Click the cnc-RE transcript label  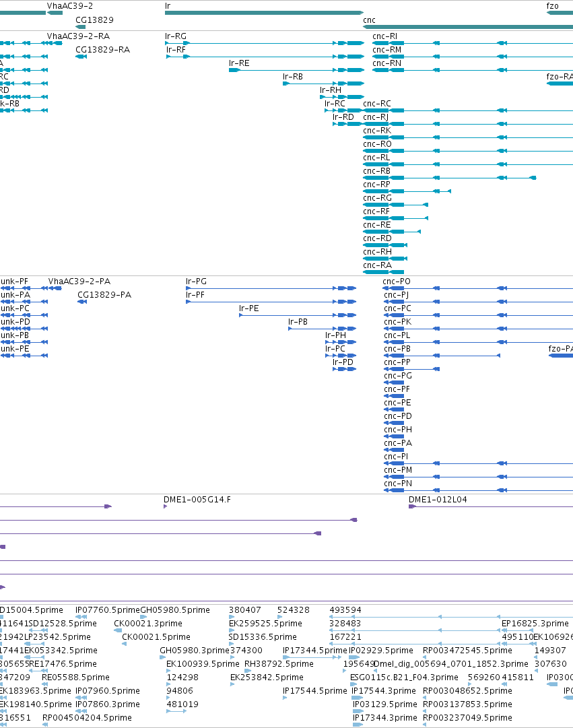[377, 225]
